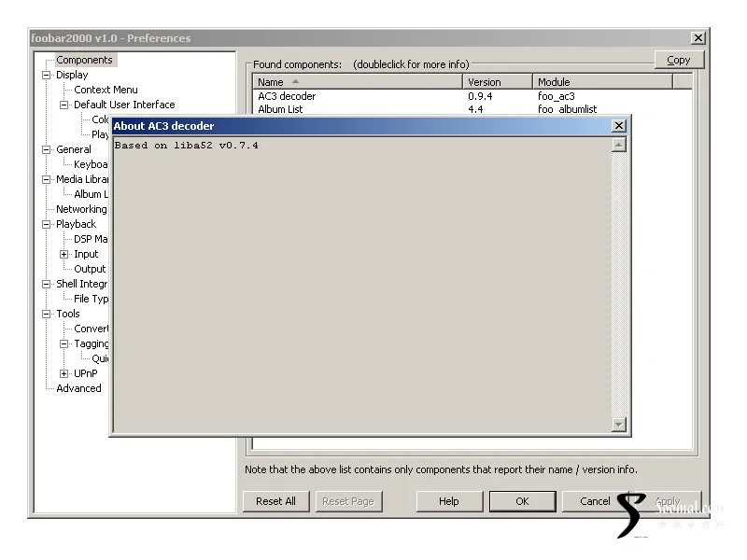Screen dimensions: 747x560
Task: Open the Advanced preferences page
Action: click(78, 388)
